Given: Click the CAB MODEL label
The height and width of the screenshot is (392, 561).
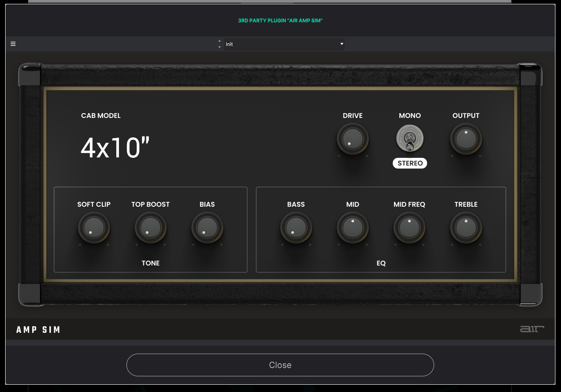Looking at the screenshot, I should (101, 116).
